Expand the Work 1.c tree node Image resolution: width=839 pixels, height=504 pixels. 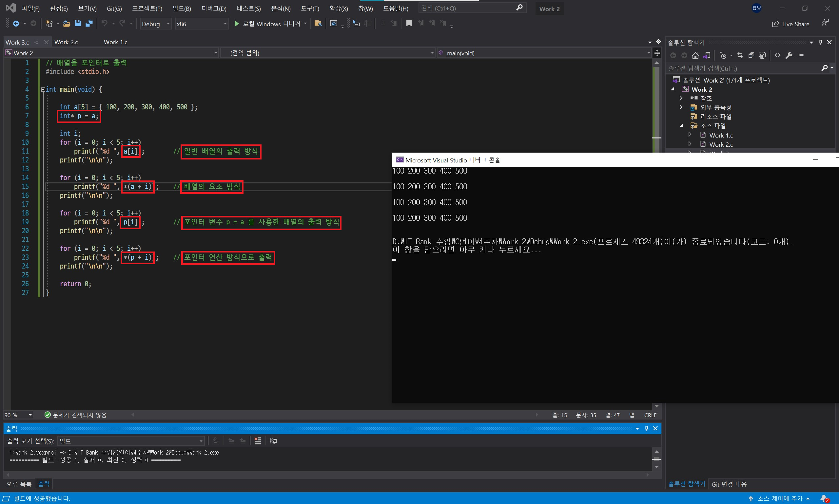[x=690, y=135]
